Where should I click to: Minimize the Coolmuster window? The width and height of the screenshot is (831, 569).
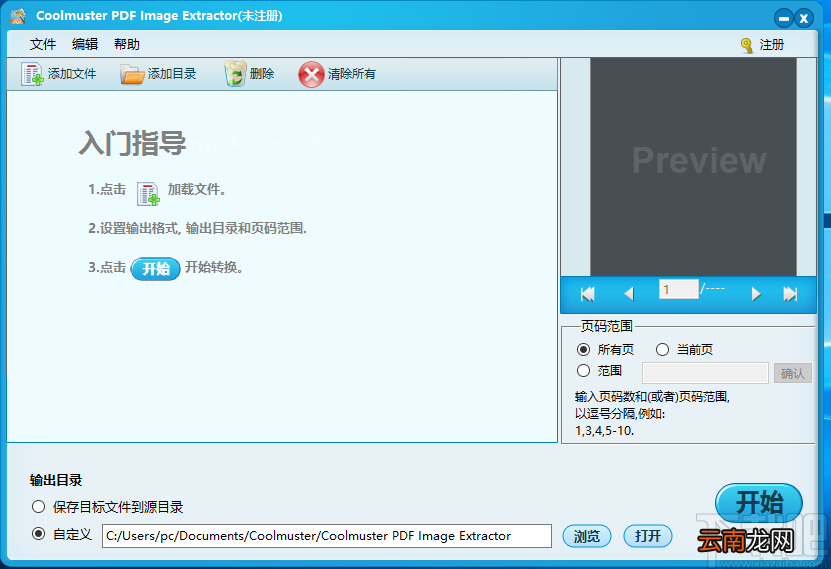pyautogui.click(x=784, y=19)
